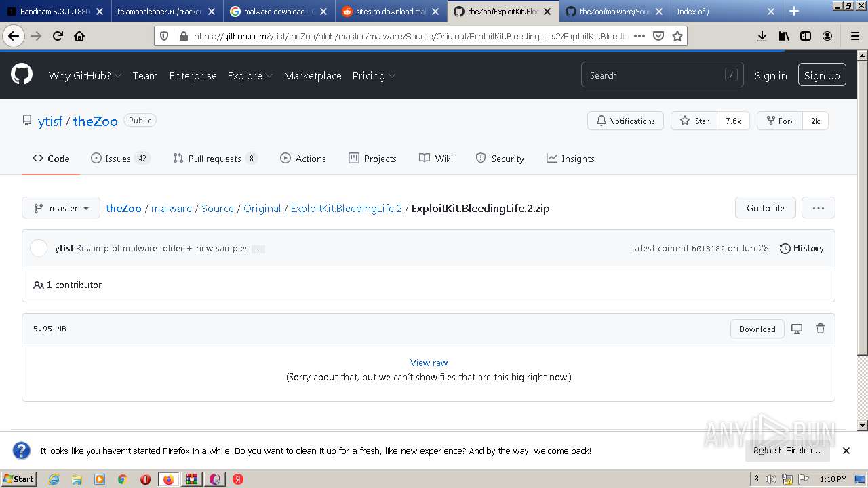Launch Internet Explorer from taskbar

click(54, 479)
